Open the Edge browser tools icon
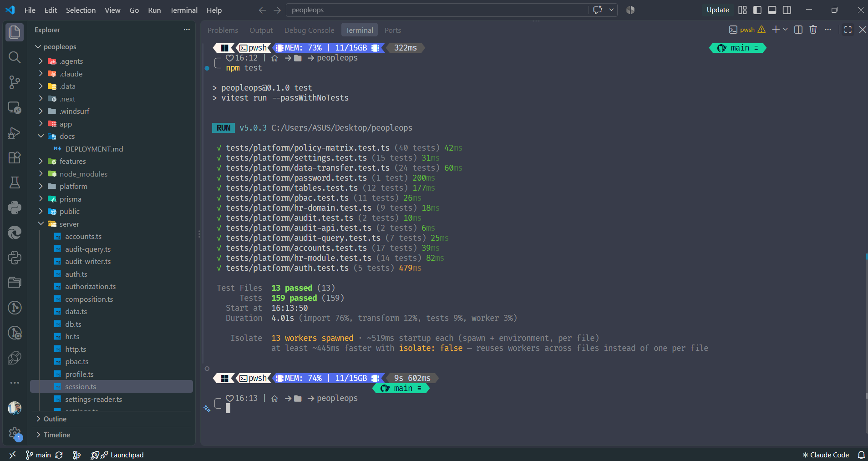This screenshot has width=868, height=461. pyautogui.click(x=15, y=233)
